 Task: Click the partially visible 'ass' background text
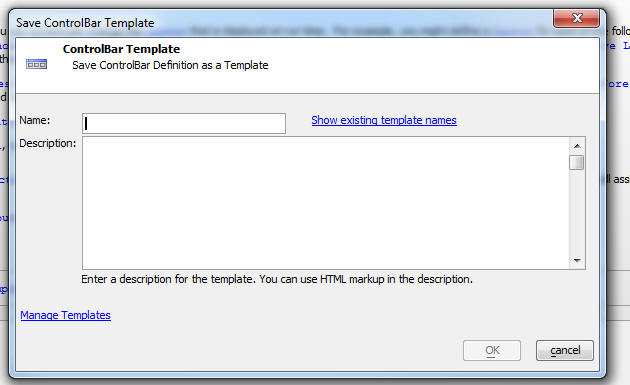tap(621, 179)
